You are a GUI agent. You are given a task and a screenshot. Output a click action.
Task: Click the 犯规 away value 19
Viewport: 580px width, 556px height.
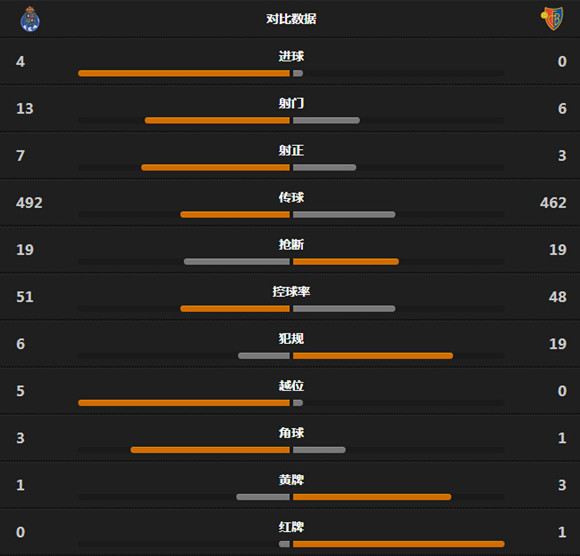[558, 344]
